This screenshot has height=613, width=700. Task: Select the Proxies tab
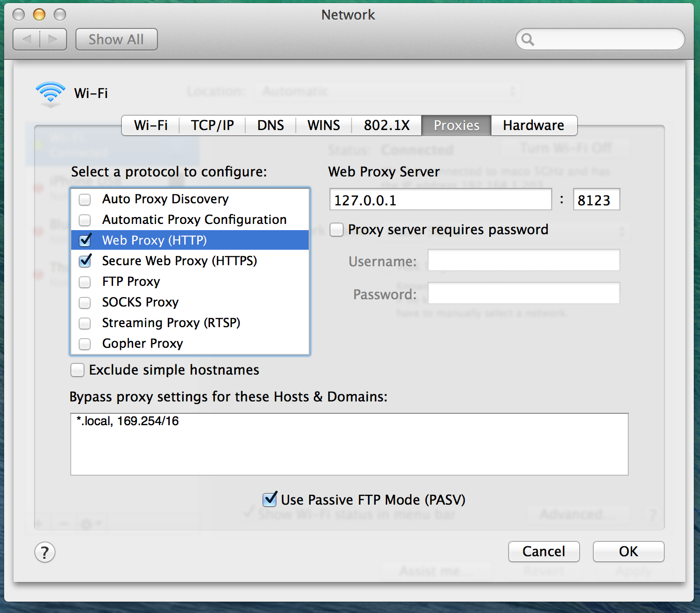[456, 125]
